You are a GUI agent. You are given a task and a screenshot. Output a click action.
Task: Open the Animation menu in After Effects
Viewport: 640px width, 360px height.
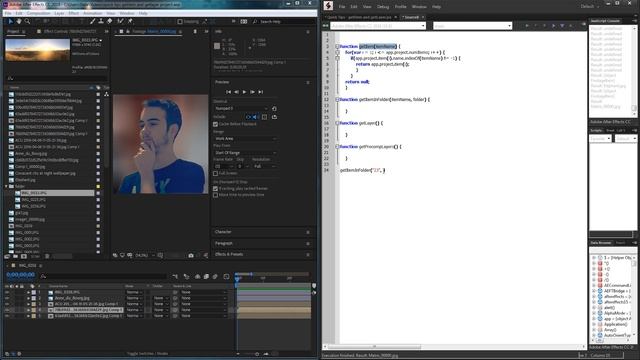tap(93, 13)
